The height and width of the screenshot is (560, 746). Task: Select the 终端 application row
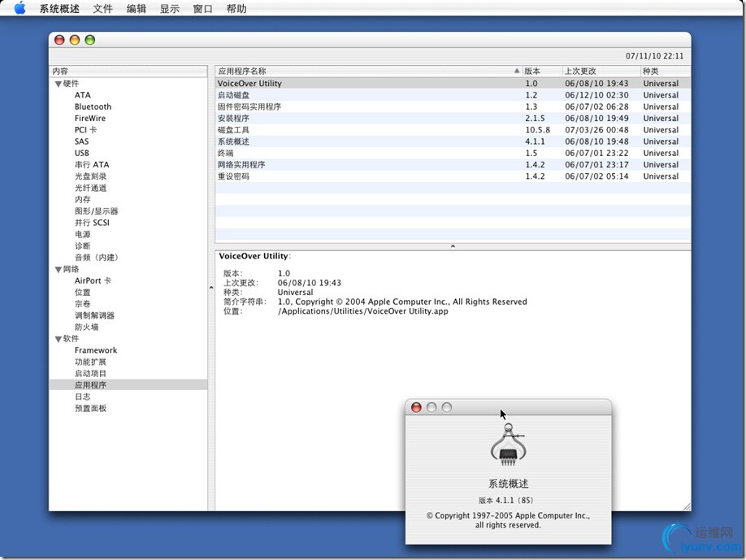point(453,153)
